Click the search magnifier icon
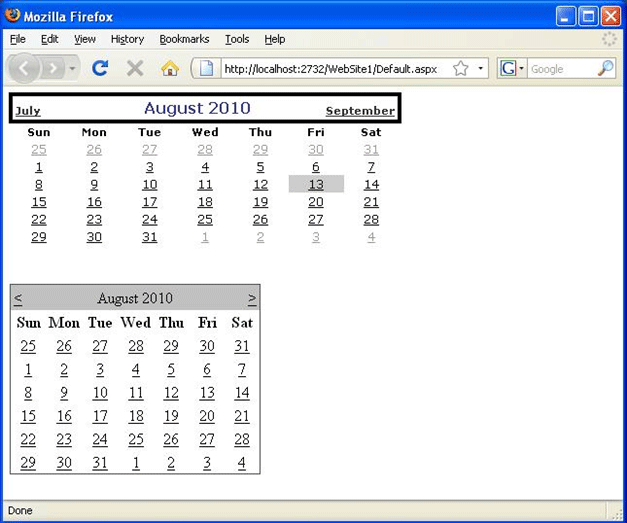The image size is (627, 523). (606, 68)
